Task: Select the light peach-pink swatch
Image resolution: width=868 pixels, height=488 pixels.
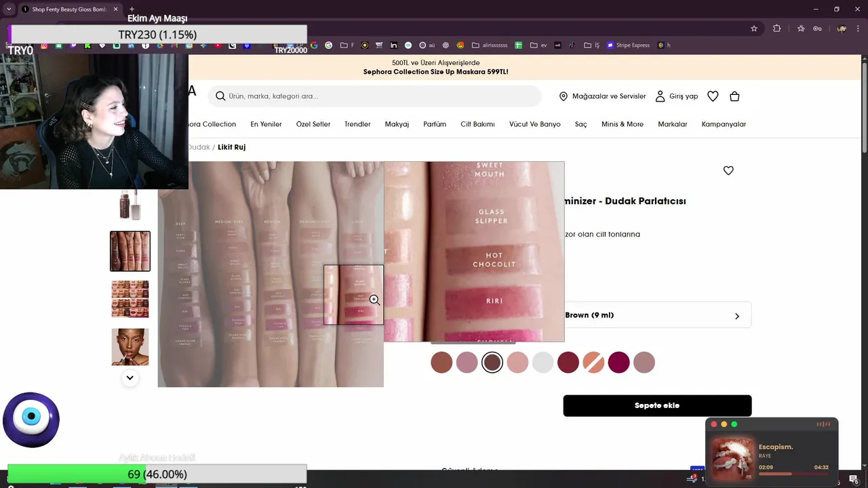Action: point(517,363)
